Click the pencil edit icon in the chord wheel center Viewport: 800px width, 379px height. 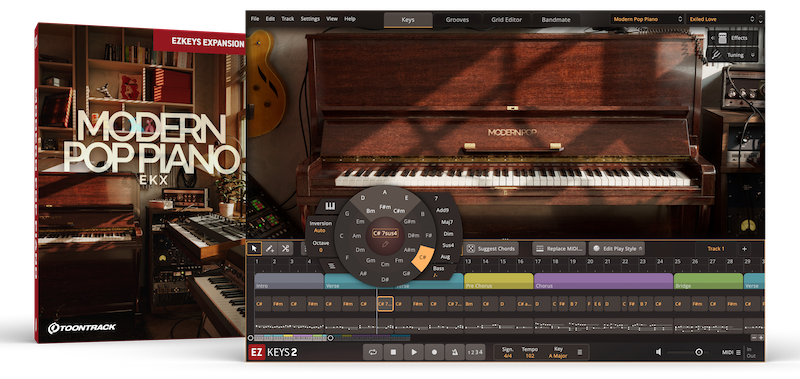pyautogui.click(x=385, y=244)
